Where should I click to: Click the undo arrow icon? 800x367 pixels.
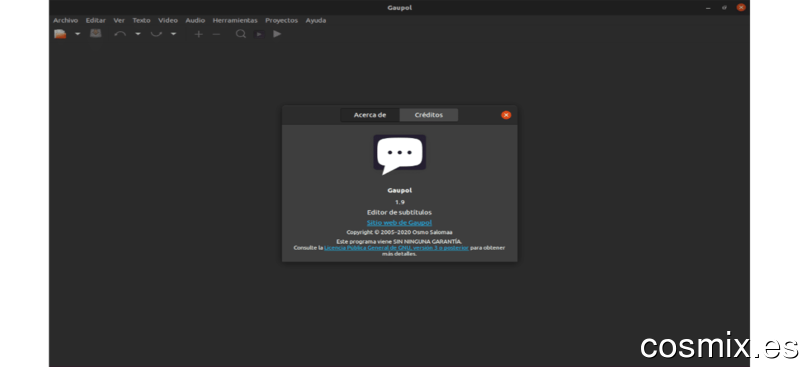(120, 34)
